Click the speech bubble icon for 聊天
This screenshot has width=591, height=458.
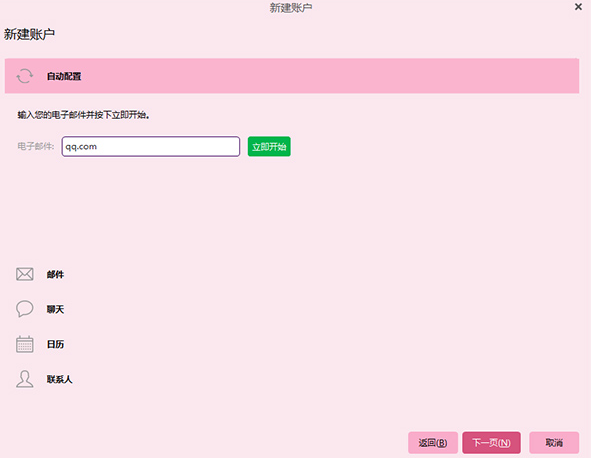tap(24, 309)
